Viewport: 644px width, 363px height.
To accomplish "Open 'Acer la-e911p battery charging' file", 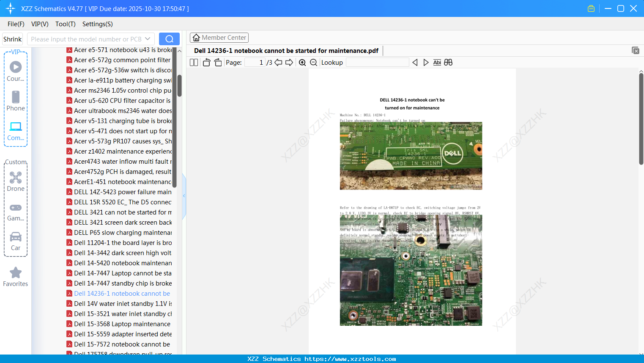I will [x=119, y=80].
